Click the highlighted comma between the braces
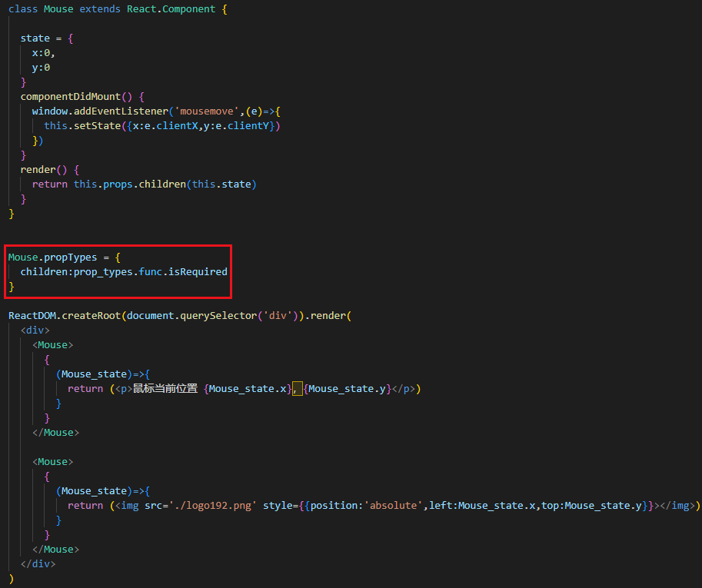This screenshot has height=588, width=702. coord(297,389)
